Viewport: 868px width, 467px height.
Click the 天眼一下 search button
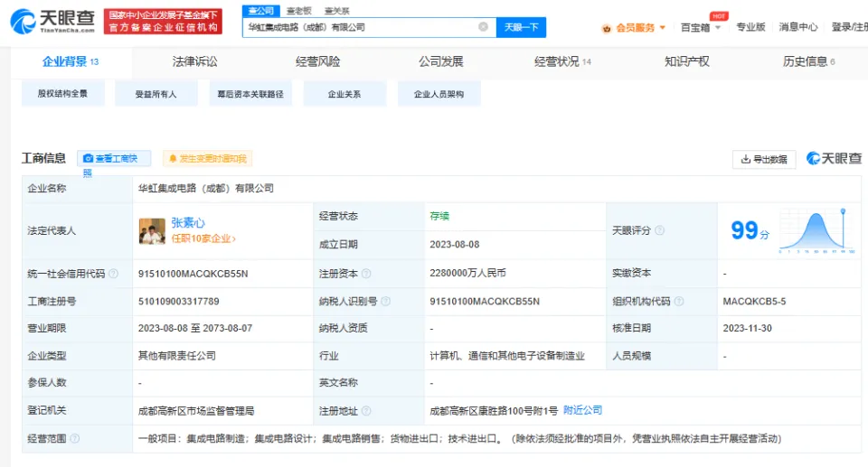[x=521, y=27]
